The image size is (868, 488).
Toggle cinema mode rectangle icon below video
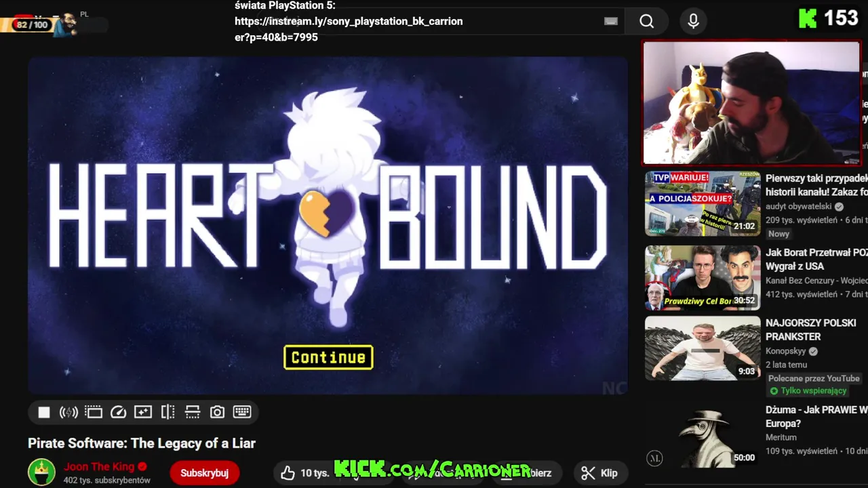coord(94,412)
